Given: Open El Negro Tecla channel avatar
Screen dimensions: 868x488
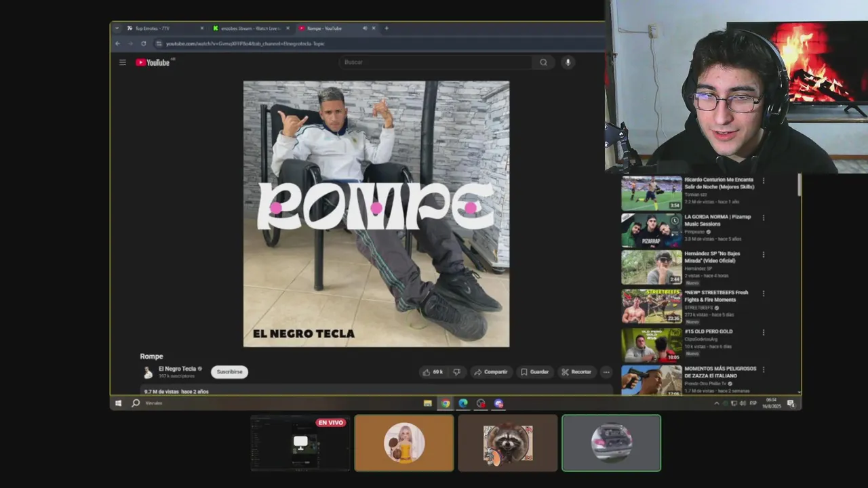Looking at the screenshot, I should (148, 372).
